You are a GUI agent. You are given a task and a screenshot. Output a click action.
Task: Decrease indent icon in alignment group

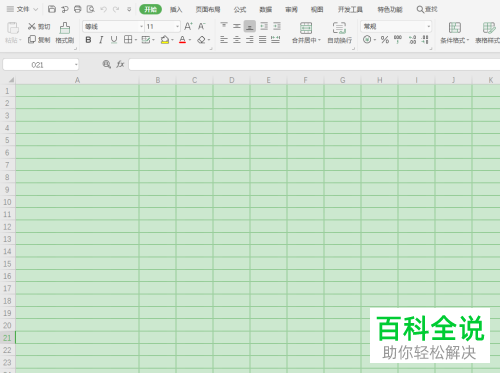coord(264,26)
